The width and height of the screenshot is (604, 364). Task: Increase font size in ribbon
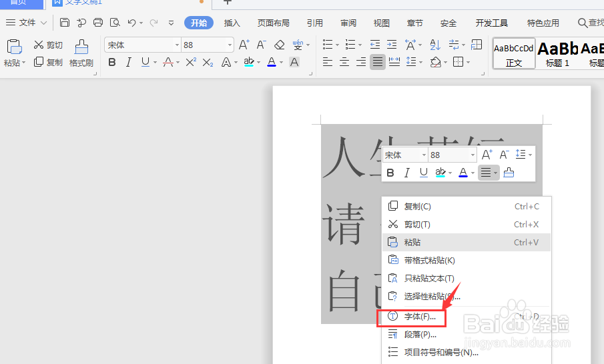(244, 45)
